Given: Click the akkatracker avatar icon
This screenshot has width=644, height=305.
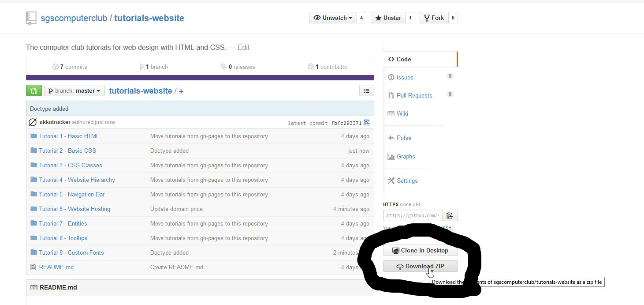Looking at the screenshot, I should click(x=33, y=122).
